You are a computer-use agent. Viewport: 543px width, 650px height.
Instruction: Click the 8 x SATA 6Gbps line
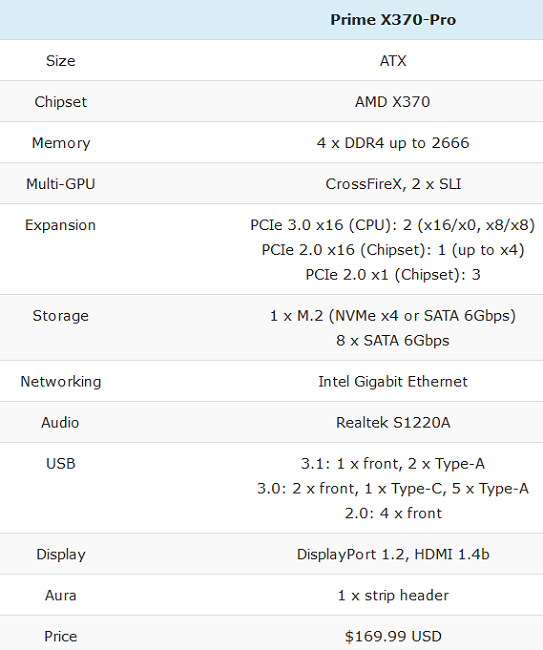393,341
